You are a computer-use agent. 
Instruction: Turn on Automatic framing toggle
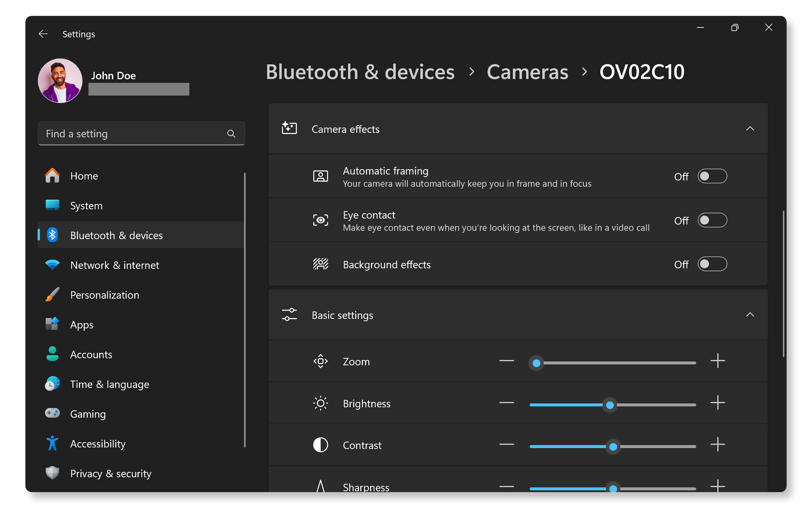pos(712,176)
